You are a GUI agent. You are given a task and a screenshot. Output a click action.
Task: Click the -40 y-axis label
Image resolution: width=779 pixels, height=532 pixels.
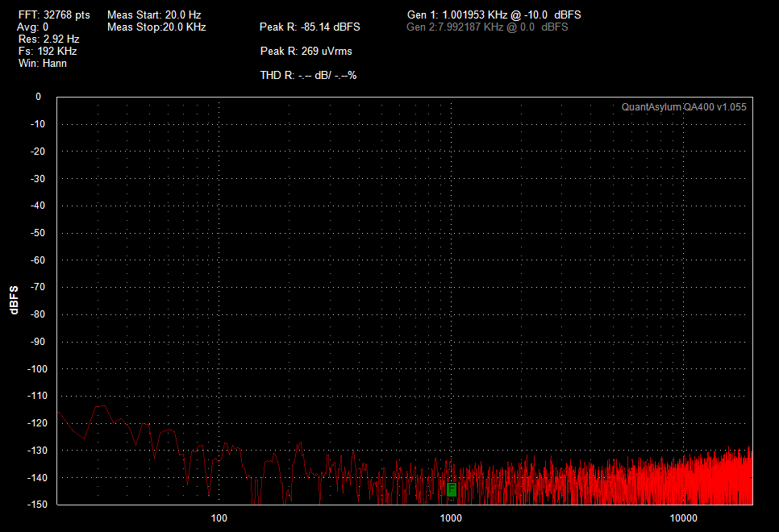38,206
